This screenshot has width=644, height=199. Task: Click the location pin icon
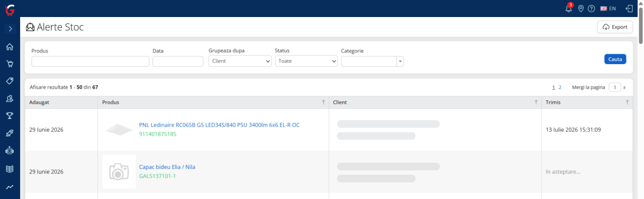click(581, 9)
